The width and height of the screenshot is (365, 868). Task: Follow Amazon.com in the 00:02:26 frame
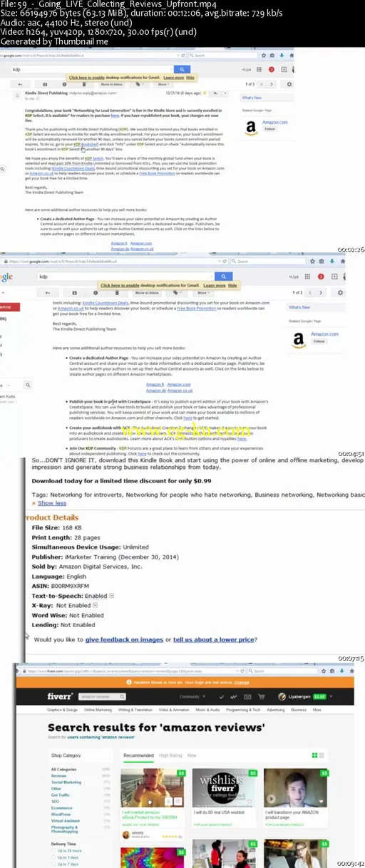(x=270, y=129)
